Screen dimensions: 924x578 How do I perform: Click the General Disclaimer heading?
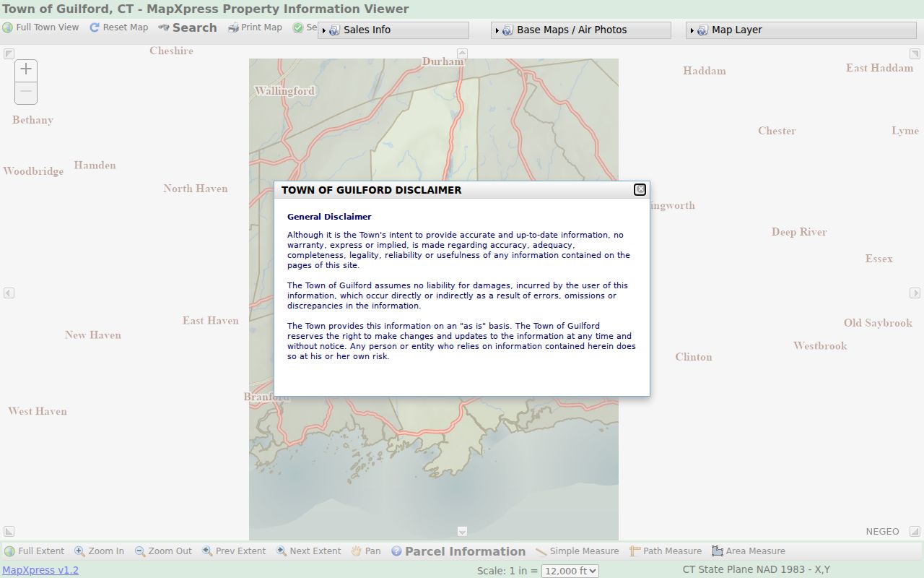329,217
